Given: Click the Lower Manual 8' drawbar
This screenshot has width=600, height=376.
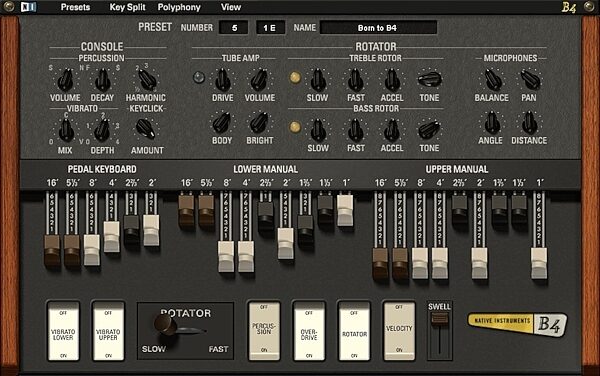Looking at the screenshot, I should pyautogui.click(x=226, y=257).
